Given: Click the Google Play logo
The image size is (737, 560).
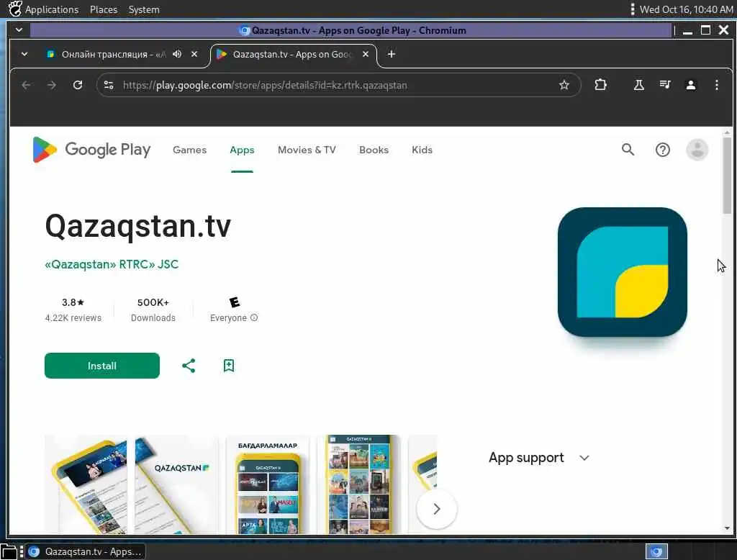Looking at the screenshot, I should [x=91, y=150].
